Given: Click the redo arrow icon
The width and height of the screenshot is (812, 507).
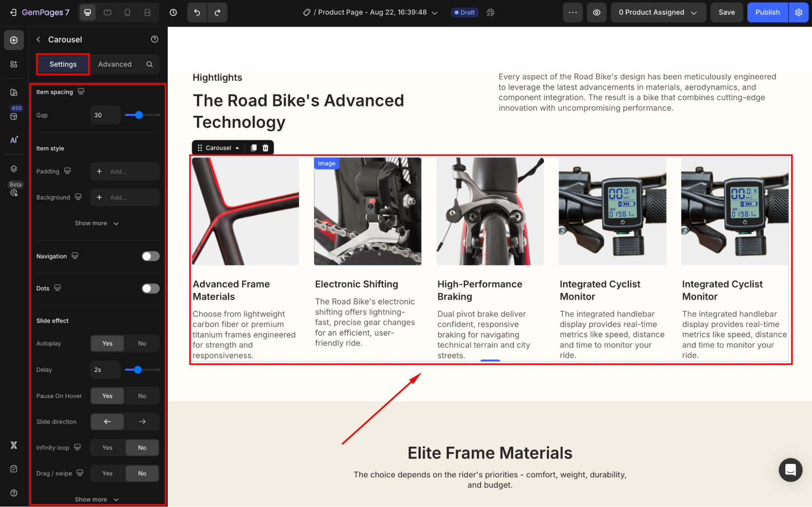Looking at the screenshot, I should tap(217, 12).
